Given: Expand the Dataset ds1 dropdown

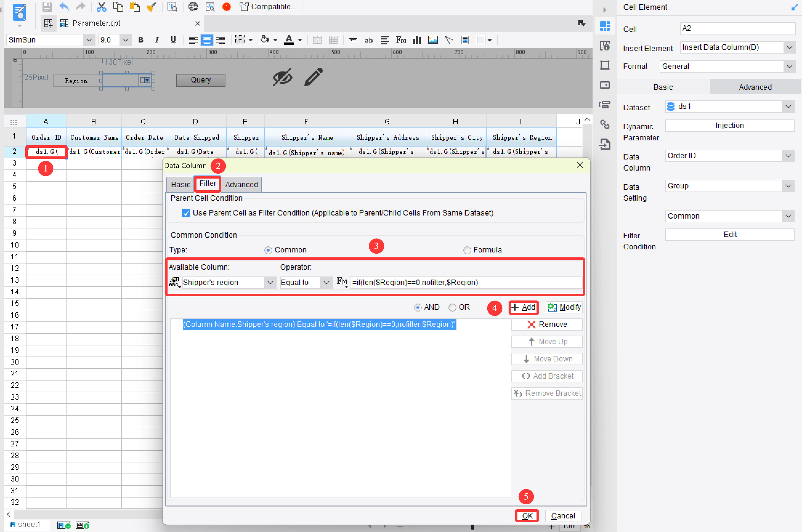Looking at the screenshot, I should (x=788, y=106).
